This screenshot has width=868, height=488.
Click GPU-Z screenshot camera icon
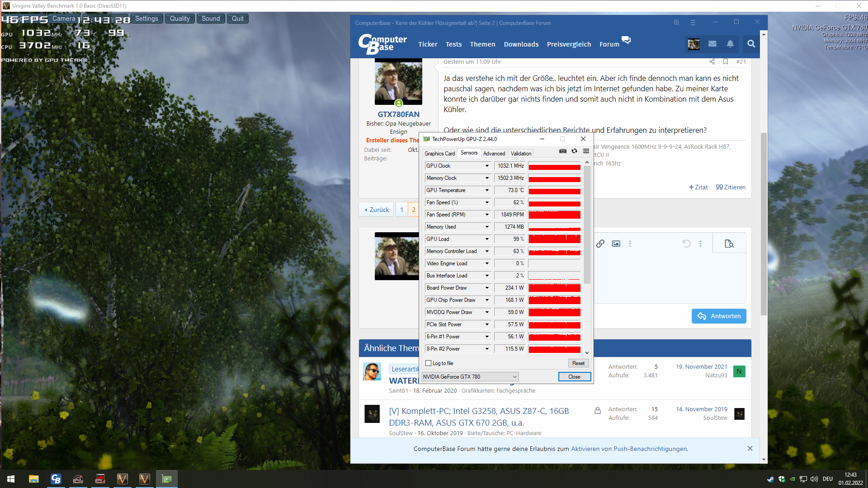(562, 151)
